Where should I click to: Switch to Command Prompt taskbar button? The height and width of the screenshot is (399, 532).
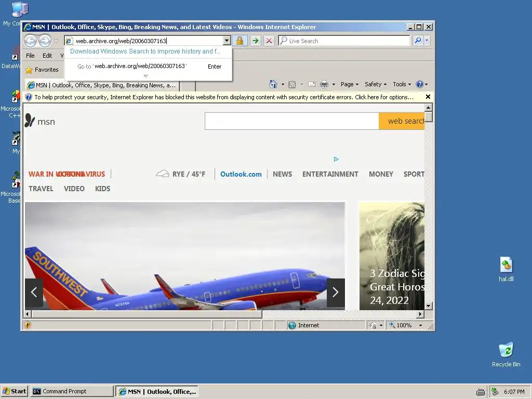pyautogui.click(x=72, y=391)
